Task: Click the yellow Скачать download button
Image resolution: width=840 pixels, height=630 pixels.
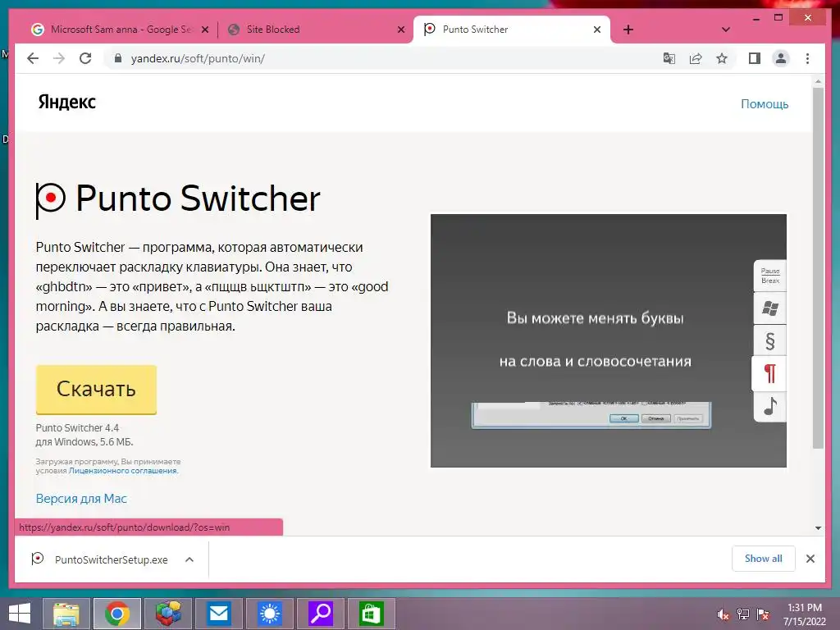Action: tap(97, 390)
